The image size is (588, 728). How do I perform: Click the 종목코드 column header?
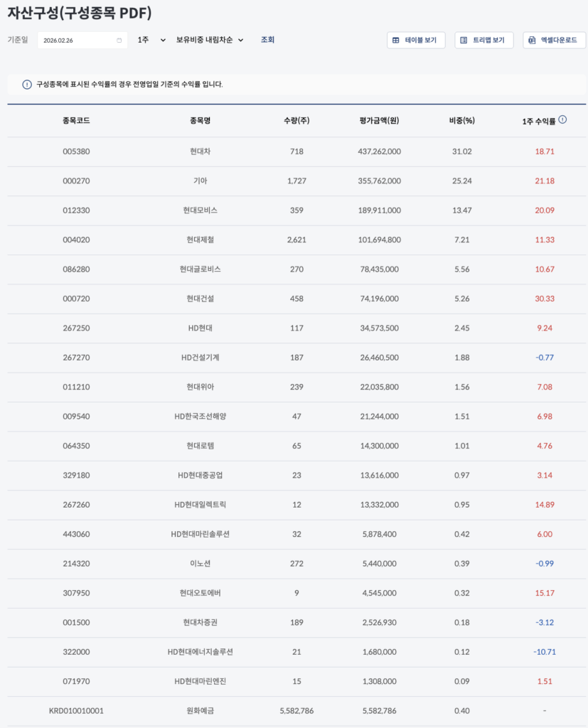point(76,121)
